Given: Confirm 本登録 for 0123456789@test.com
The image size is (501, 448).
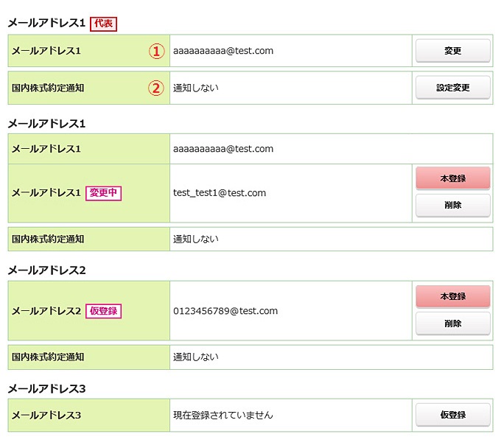Looking at the screenshot, I should point(452,296).
